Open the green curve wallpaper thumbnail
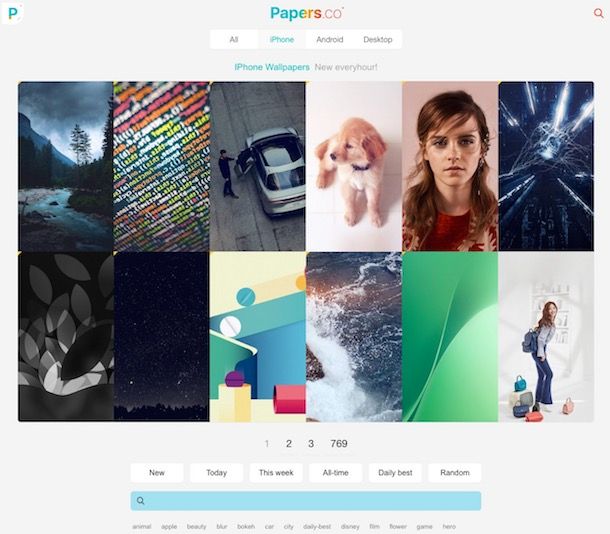This screenshot has width=610, height=534. tap(450, 337)
